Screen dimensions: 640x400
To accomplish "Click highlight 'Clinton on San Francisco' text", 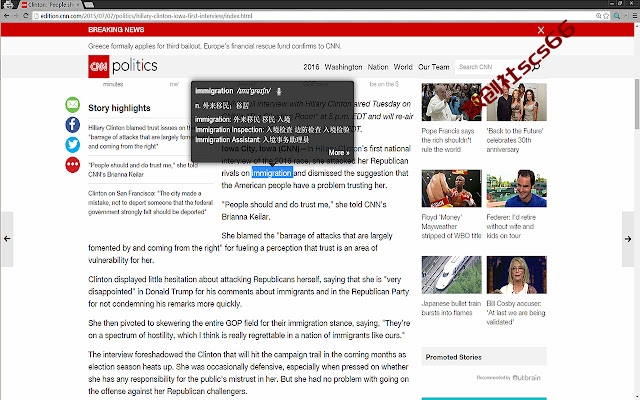I will [x=150, y=202].
